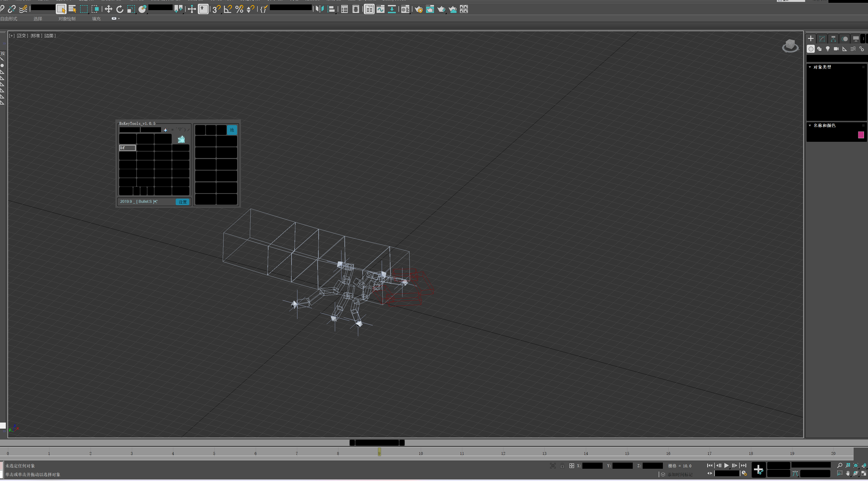Click the 设置 button in BsKeyTools

pos(183,202)
